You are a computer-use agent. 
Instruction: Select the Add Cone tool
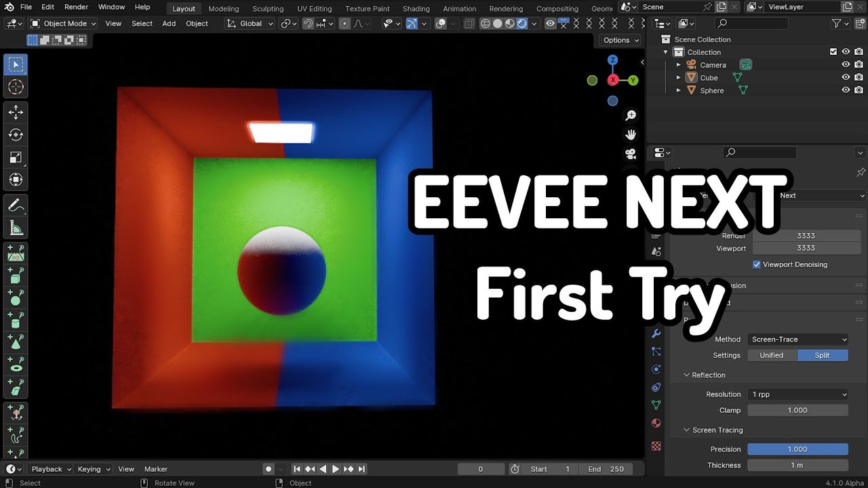(x=16, y=342)
